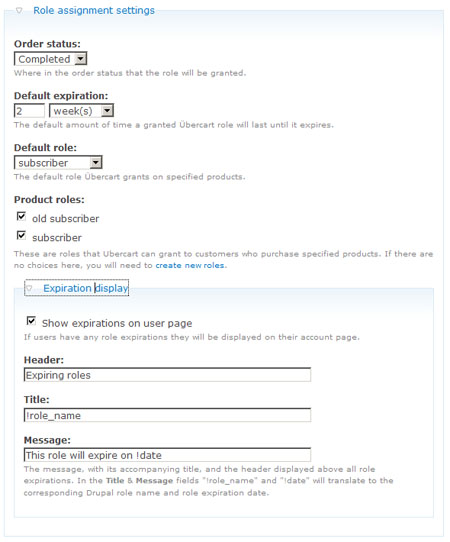The image size is (450, 542).
Task: Toggle Show expirations on user page
Action: pyautogui.click(x=31, y=321)
